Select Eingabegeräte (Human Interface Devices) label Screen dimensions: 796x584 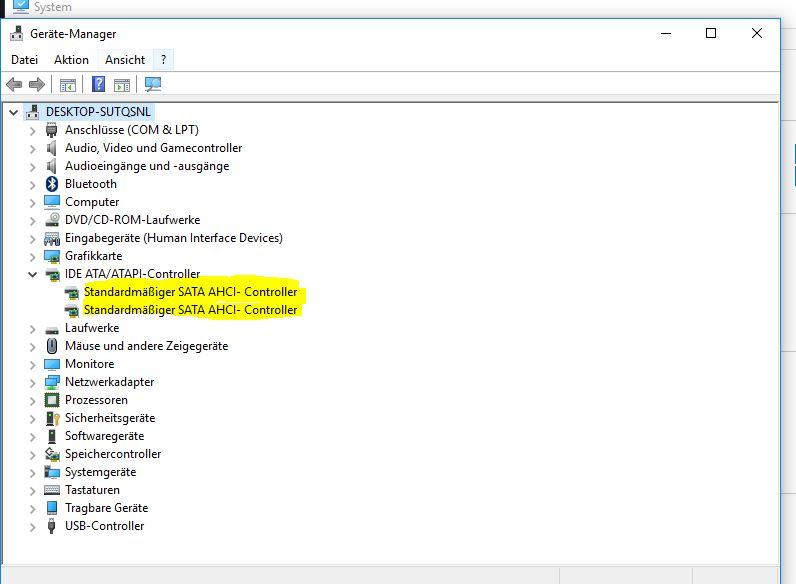(174, 238)
